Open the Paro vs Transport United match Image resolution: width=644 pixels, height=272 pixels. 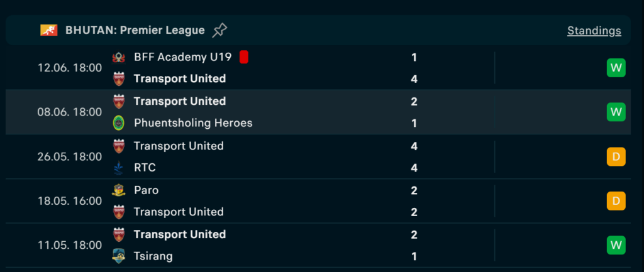coord(318,201)
